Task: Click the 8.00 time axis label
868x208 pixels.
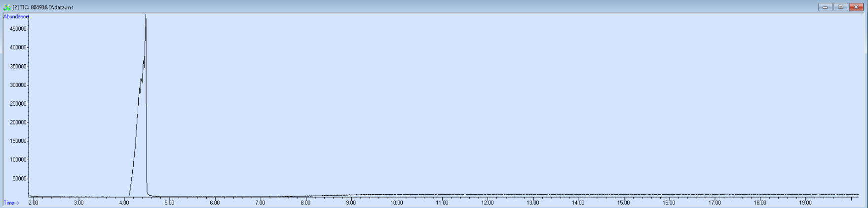Action: tap(305, 203)
